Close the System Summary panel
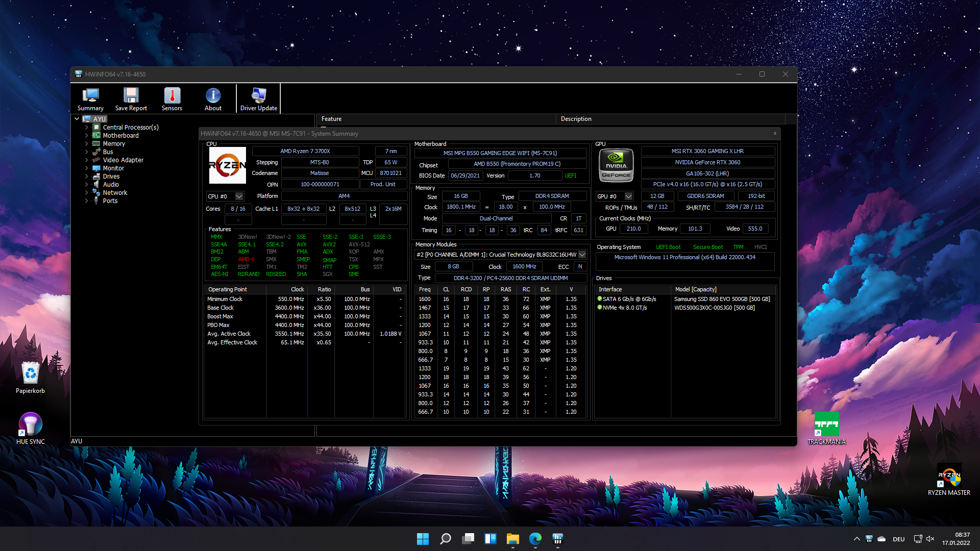Viewport: 980px width, 551px height. (x=775, y=134)
